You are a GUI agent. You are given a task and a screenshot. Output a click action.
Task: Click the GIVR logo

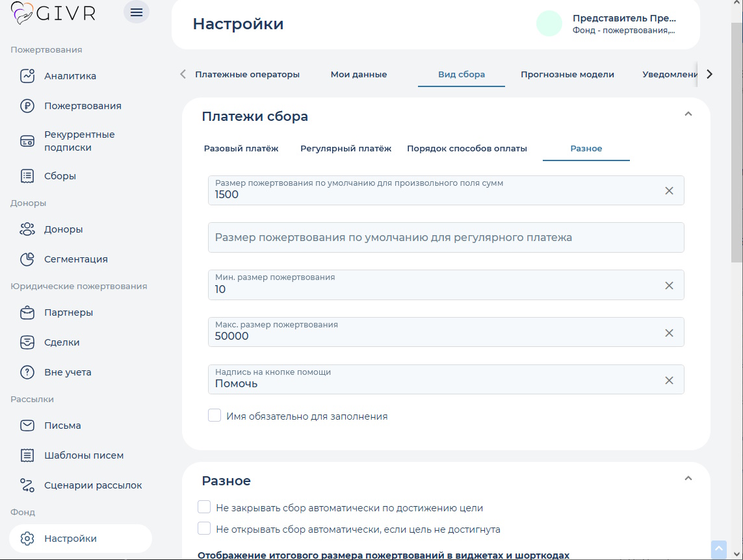click(53, 13)
